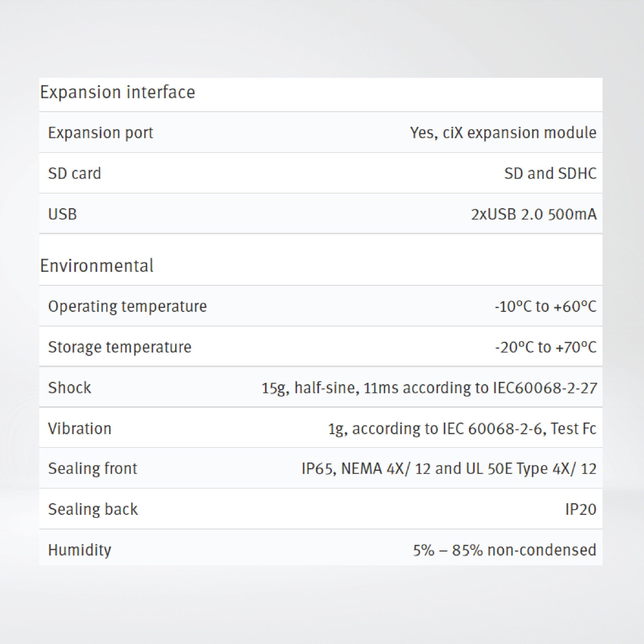Click the '5% – 85% non-condensed' humidity value
The width and height of the screenshot is (644, 644).
[504, 550]
